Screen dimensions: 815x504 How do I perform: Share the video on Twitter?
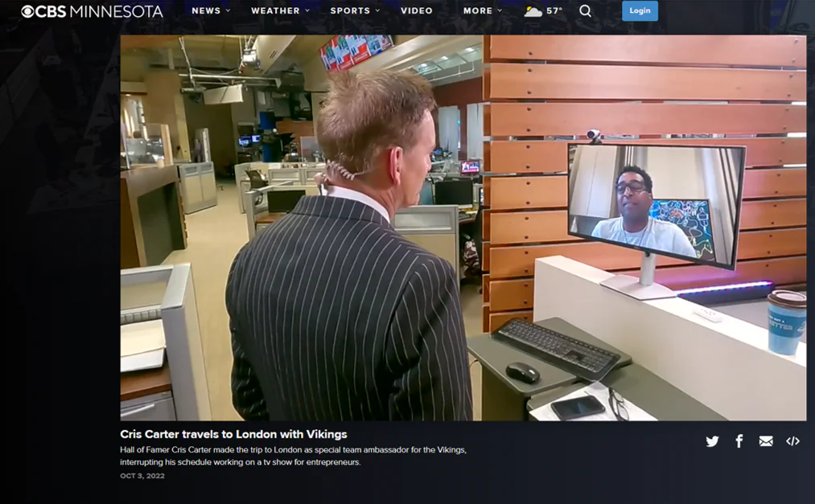[x=712, y=441]
